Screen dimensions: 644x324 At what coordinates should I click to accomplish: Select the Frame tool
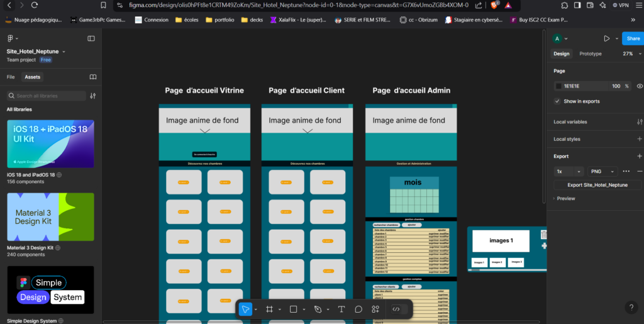pos(269,310)
